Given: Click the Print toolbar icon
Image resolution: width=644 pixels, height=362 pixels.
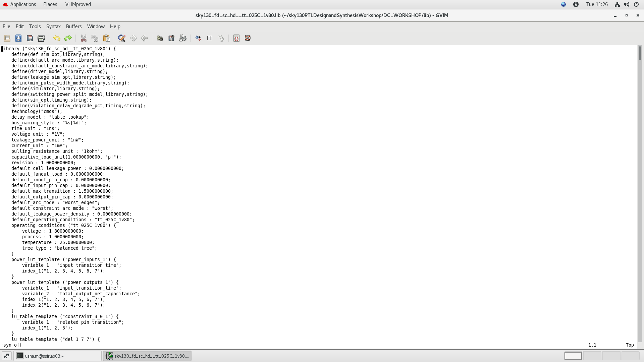Looking at the screenshot, I should tap(41, 38).
